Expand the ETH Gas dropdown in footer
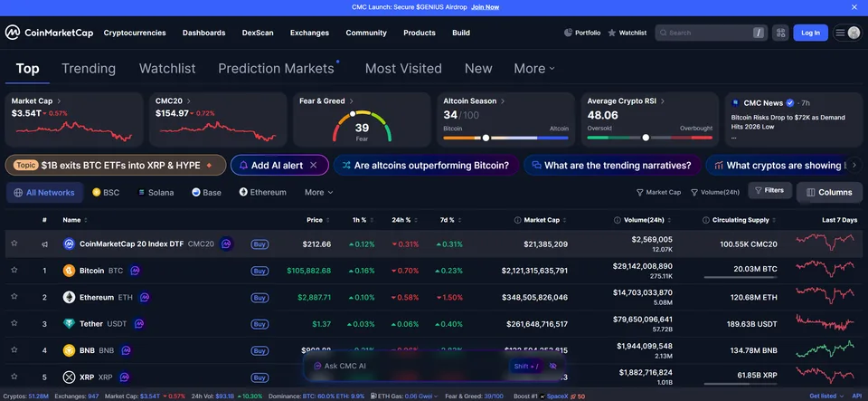Screen dimensions: 868x401 coord(404,396)
